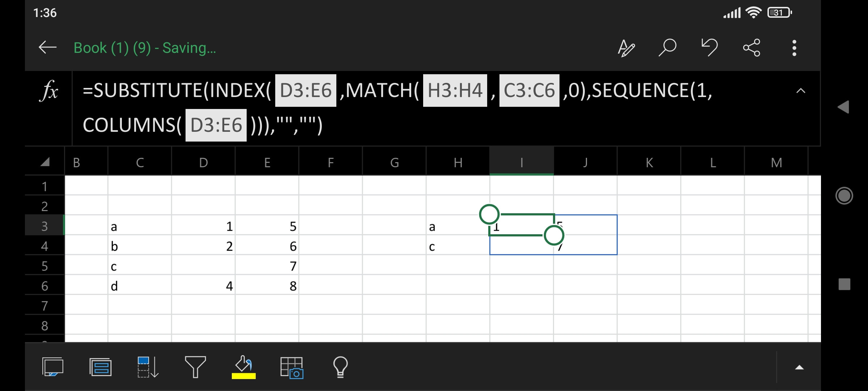Click the H3:H4 reference in formula
Viewport: 868px width, 391px height.
455,91
